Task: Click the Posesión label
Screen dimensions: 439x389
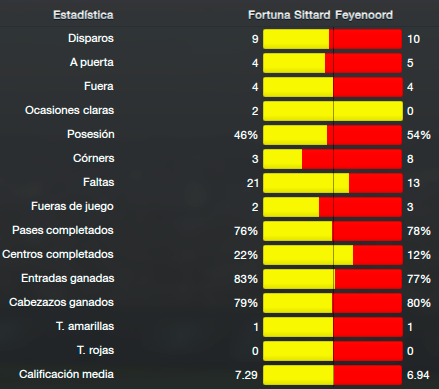Action: click(x=91, y=134)
